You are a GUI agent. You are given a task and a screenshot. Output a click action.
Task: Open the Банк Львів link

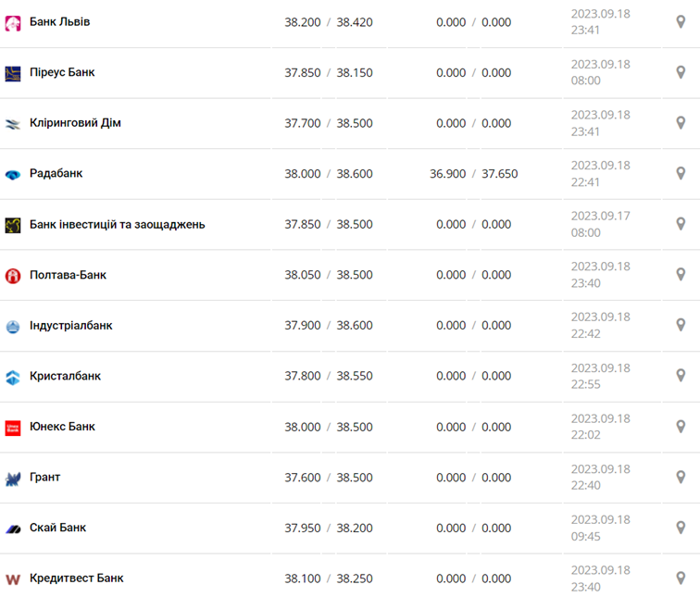[59, 21]
